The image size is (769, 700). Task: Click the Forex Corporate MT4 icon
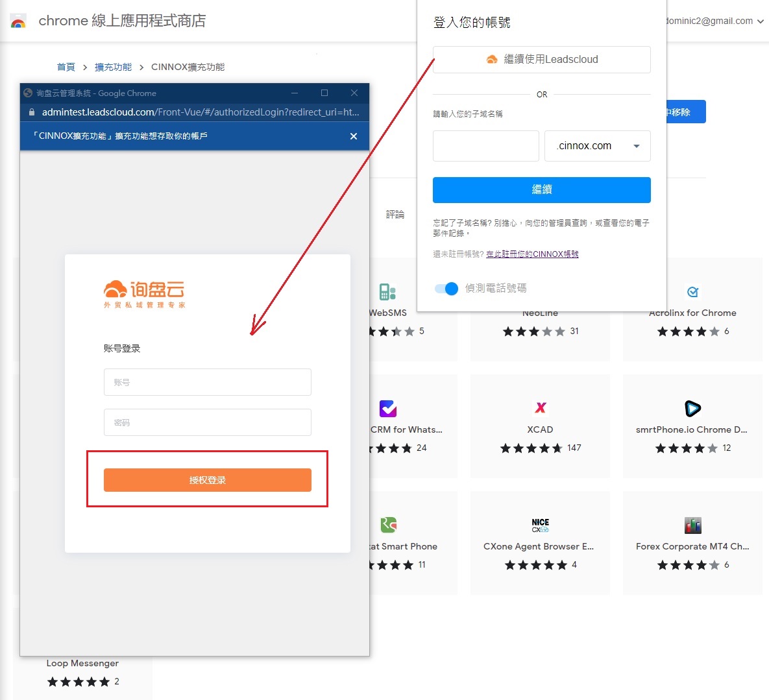(693, 525)
